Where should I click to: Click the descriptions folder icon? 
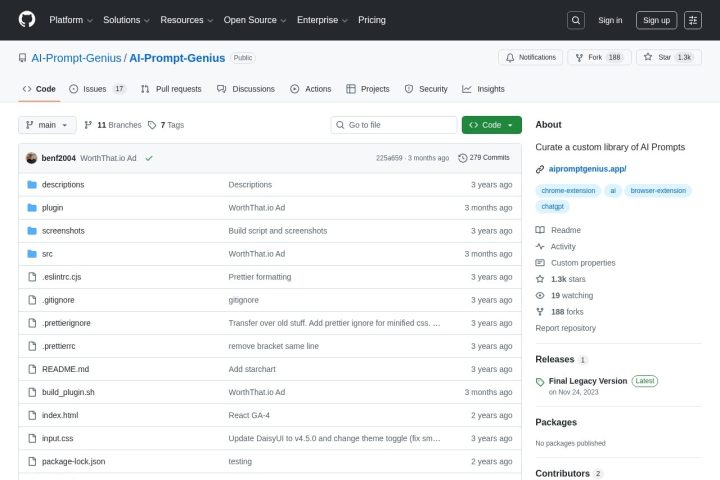tap(32, 185)
